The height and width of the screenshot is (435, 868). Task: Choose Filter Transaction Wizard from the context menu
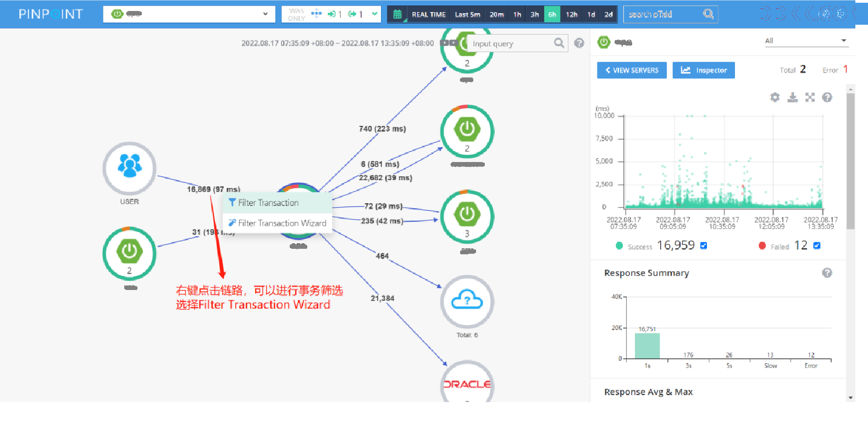pos(277,223)
